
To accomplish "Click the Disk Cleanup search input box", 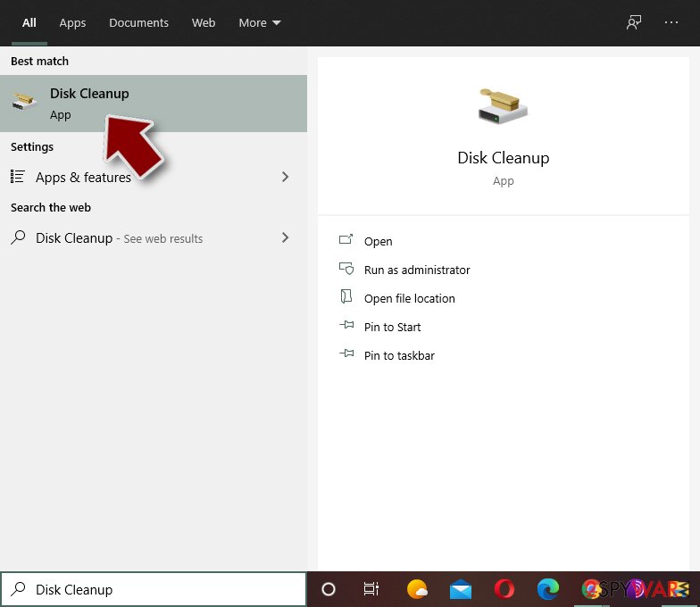I will point(154,589).
